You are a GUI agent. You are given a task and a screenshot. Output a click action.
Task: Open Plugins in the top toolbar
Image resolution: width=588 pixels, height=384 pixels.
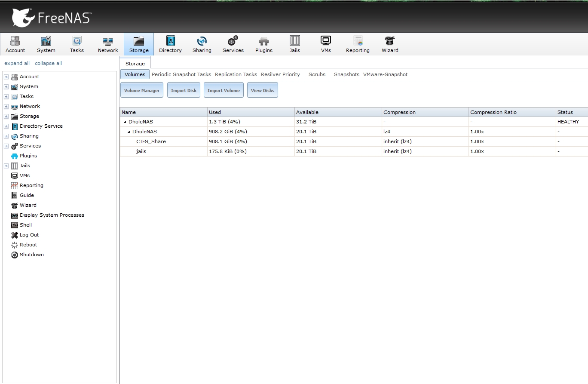click(264, 44)
